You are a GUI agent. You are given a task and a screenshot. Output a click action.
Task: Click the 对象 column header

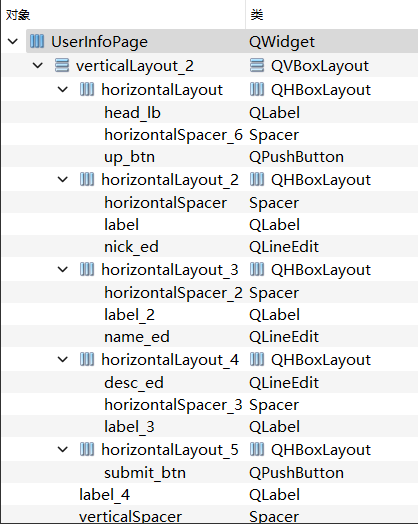click(18, 15)
